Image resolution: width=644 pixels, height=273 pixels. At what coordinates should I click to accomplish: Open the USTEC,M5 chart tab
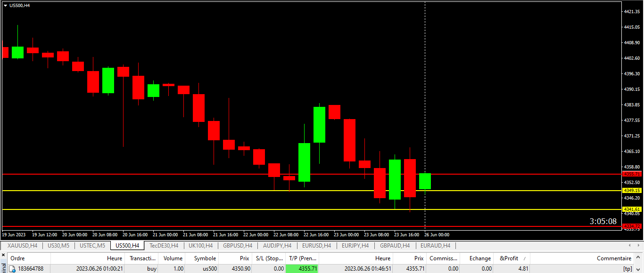tap(92, 245)
